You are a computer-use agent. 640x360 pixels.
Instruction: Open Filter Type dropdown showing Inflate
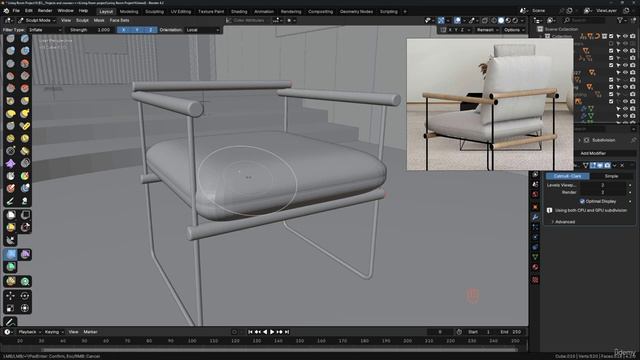(45, 30)
